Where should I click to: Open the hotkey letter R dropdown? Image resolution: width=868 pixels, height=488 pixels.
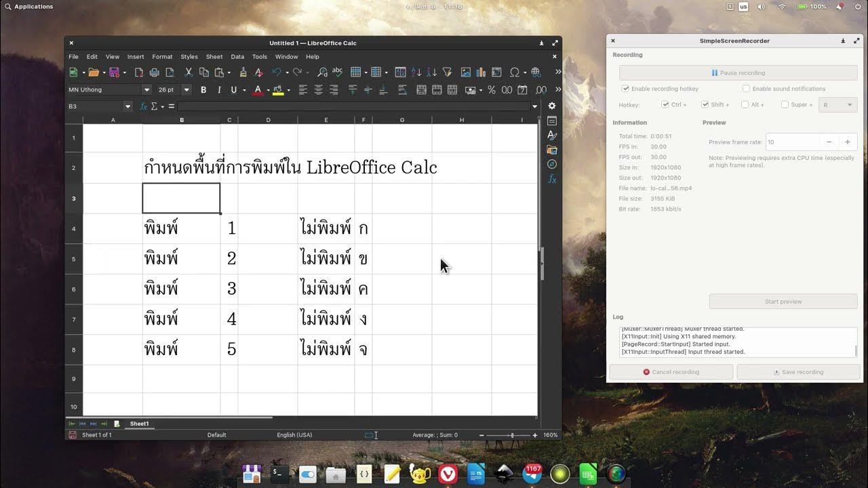pyautogui.click(x=838, y=105)
